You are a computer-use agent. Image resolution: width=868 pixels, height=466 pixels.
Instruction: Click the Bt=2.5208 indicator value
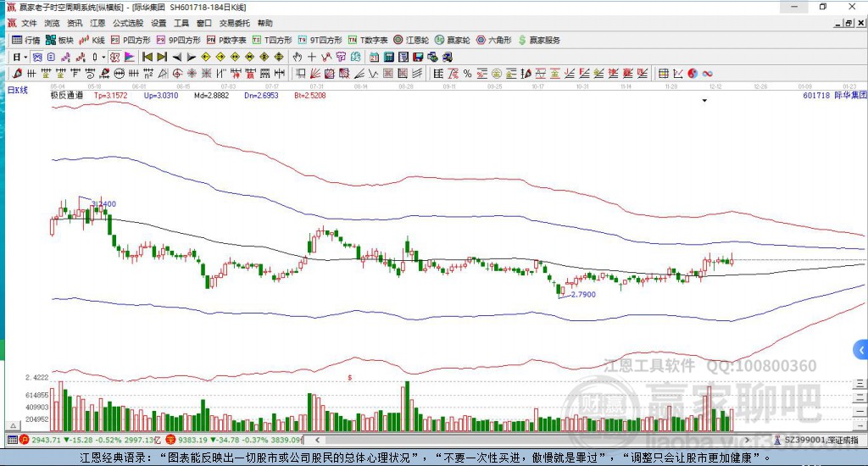tap(310, 95)
